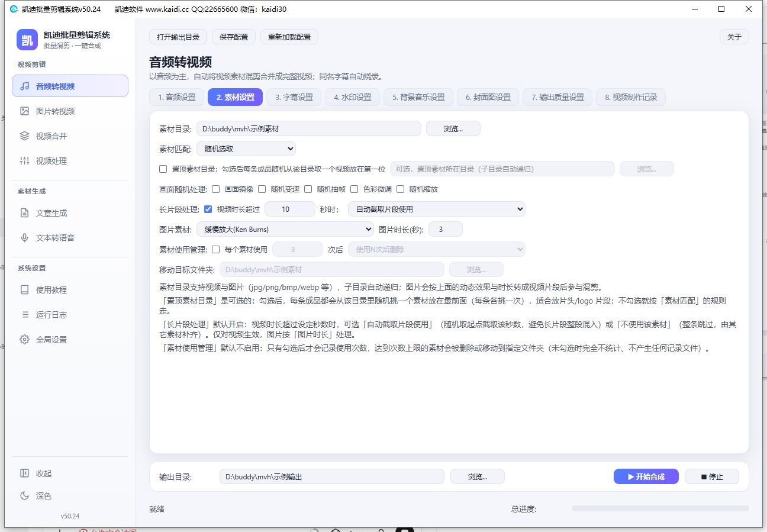Click the microphone icon beside 文本转语音
The width and height of the screenshot is (767, 532).
pos(25,238)
